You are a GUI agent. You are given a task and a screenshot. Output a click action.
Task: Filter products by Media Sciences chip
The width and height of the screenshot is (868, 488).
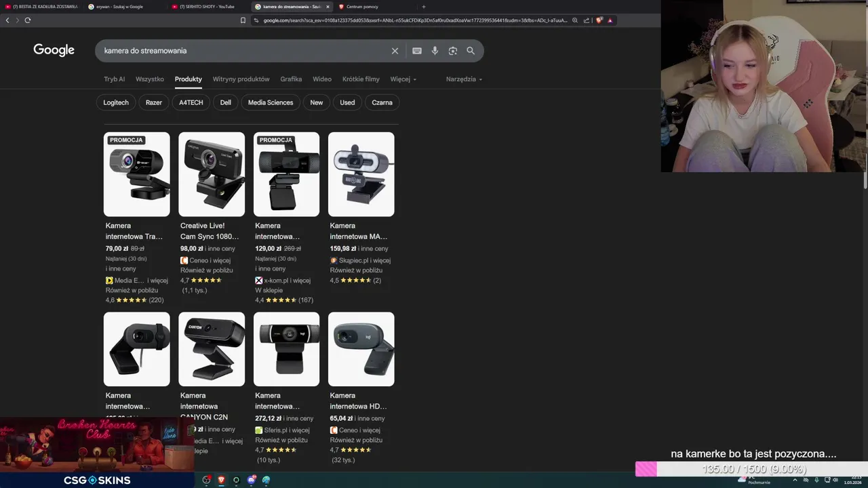pos(271,102)
